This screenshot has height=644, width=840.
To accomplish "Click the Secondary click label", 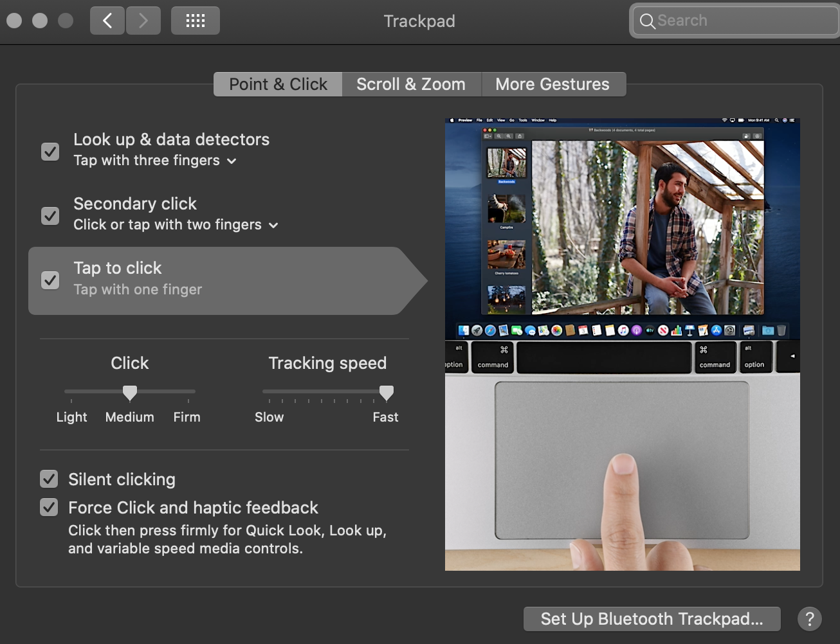I will coord(135,204).
